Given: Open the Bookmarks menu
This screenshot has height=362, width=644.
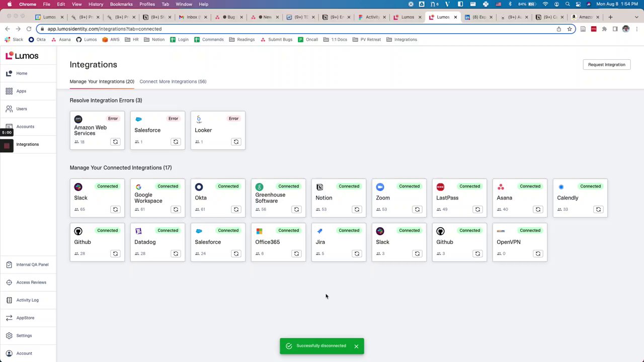Looking at the screenshot, I should (x=121, y=4).
